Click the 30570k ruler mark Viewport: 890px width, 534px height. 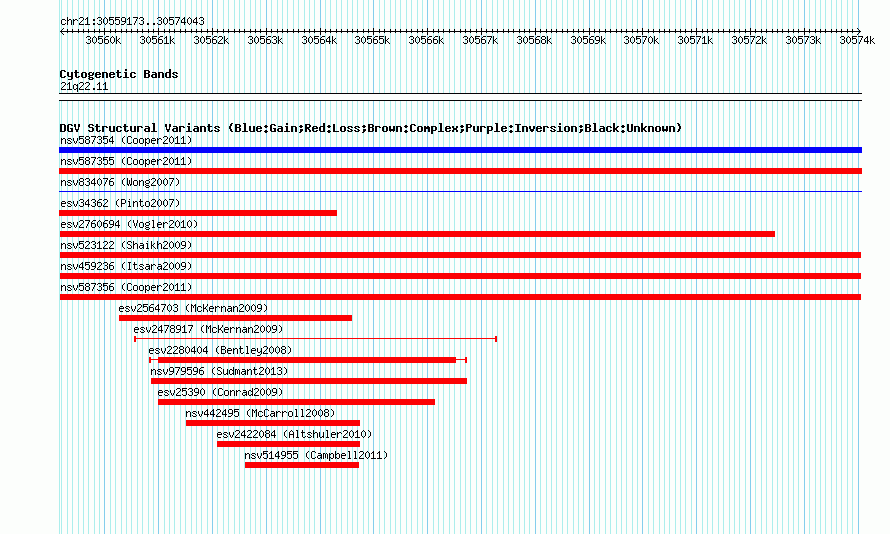tap(641, 40)
